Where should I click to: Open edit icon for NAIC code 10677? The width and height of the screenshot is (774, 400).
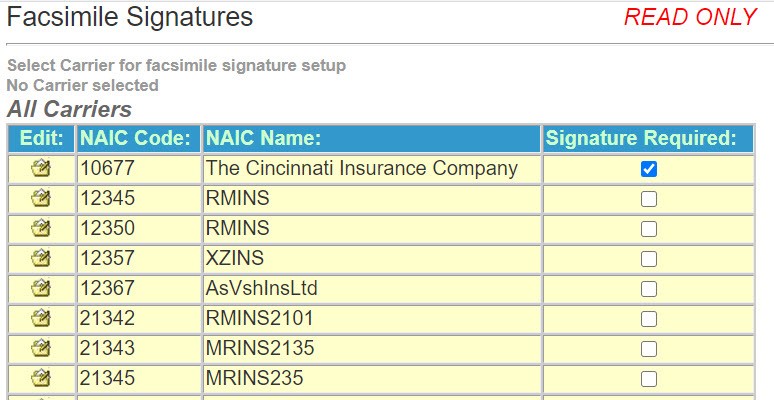[x=41, y=168]
